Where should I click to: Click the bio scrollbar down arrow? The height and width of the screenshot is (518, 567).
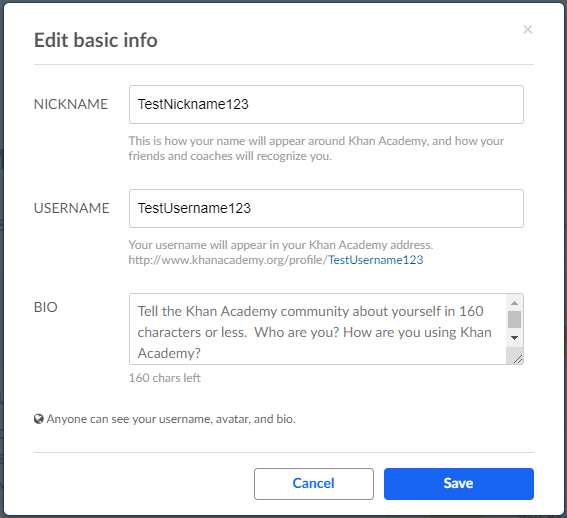coord(514,337)
